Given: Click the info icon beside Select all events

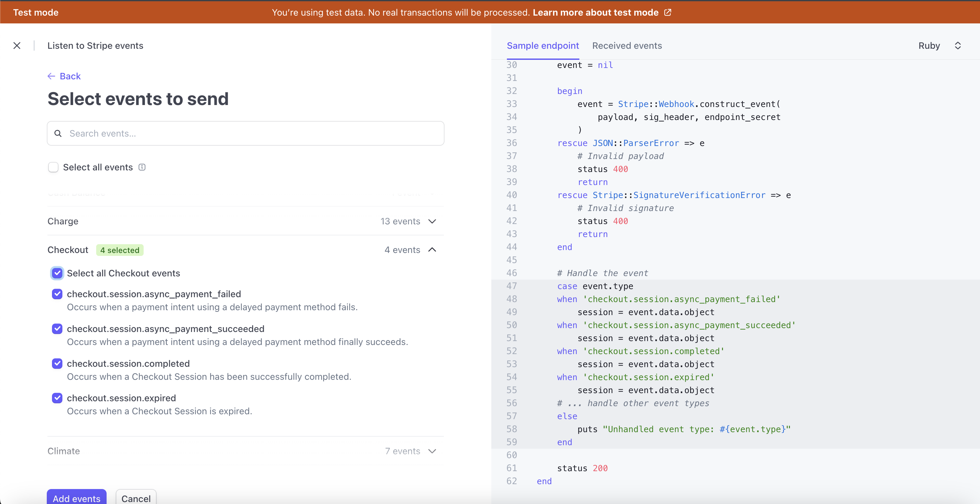Looking at the screenshot, I should tap(142, 167).
